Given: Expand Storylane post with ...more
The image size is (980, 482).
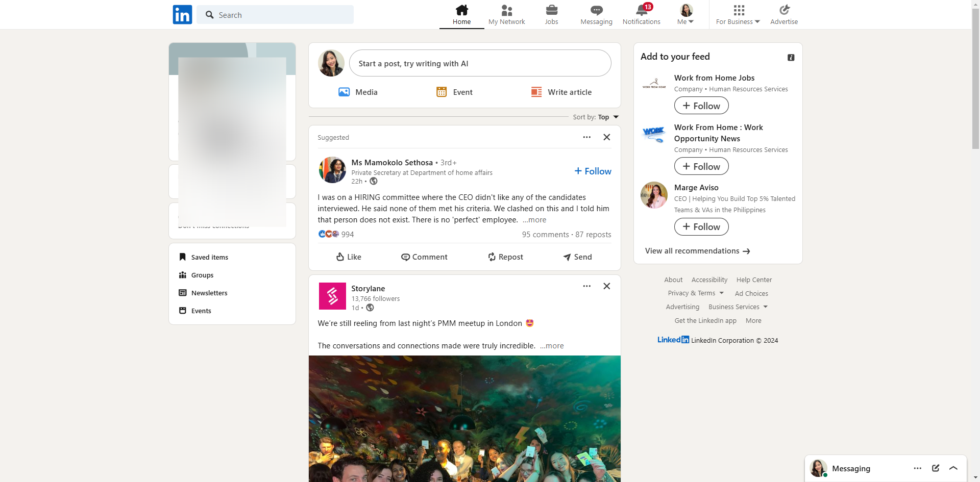Looking at the screenshot, I should pos(552,346).
